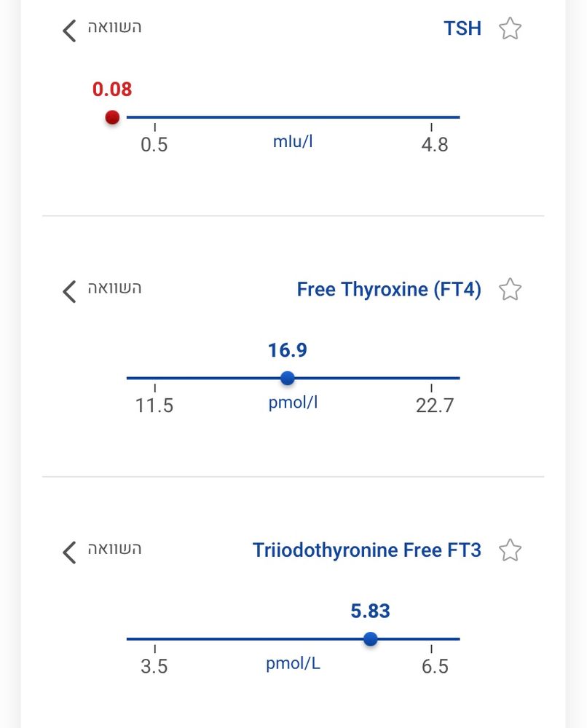Click the TSH upper limit 4.8

coord(435,145)
